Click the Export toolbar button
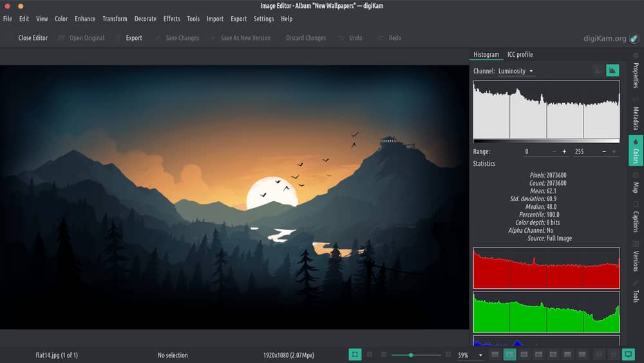Screen dimensions: 644x363 129,38
